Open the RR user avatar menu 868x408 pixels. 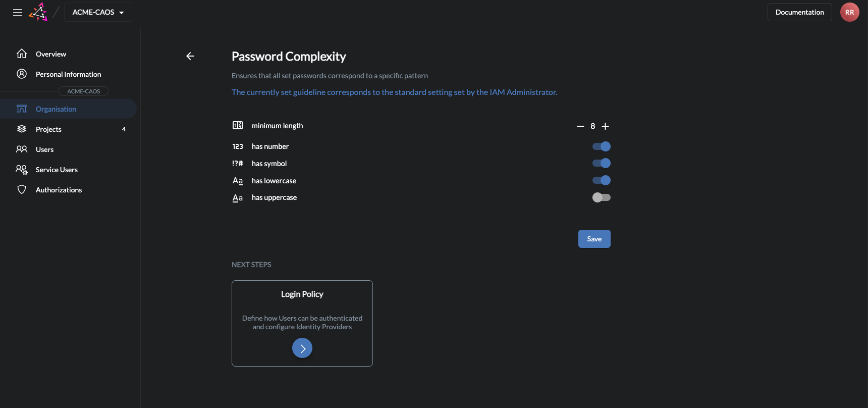point(849,12)
